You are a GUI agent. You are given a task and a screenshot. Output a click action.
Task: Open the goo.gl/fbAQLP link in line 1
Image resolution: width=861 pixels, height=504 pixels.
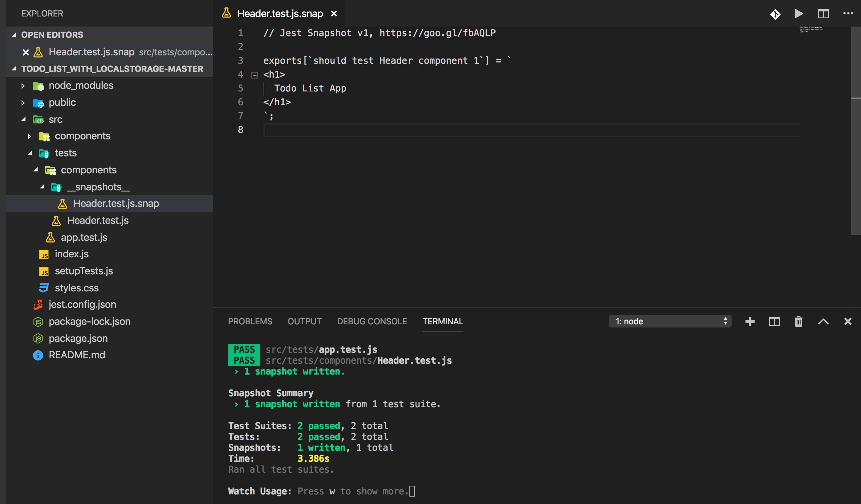[x=437, y=33]
